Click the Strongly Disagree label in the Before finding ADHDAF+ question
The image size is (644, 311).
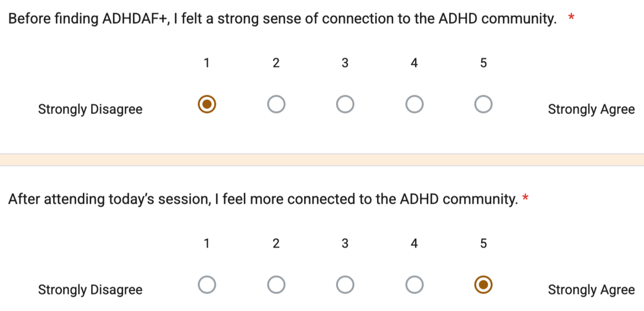point(91,110)
